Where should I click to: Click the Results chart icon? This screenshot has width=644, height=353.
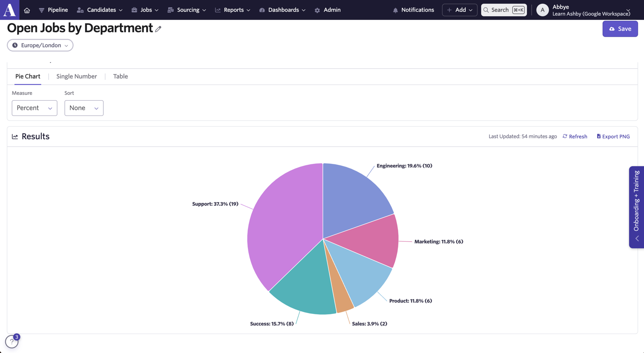coord(15,137)
